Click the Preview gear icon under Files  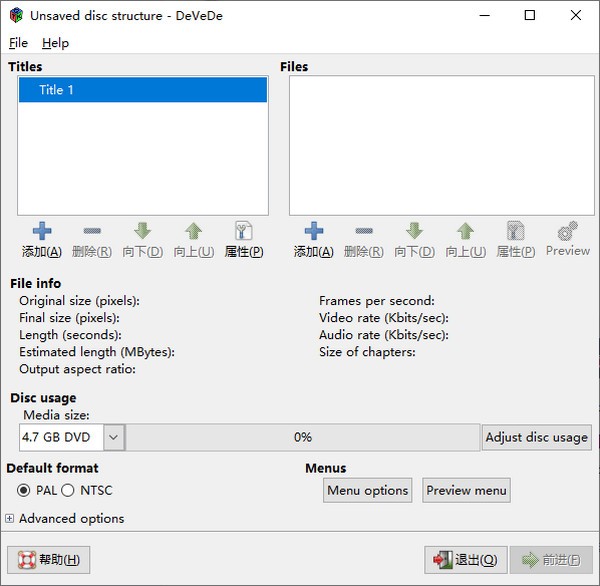(x=567, y=231)
